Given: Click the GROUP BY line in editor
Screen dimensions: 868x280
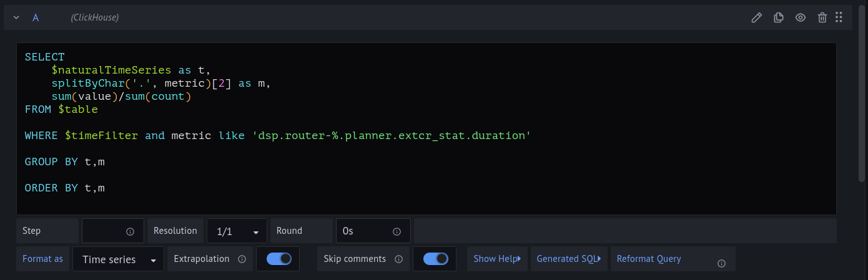Looking at the screenshot, I should coord(65,162).
